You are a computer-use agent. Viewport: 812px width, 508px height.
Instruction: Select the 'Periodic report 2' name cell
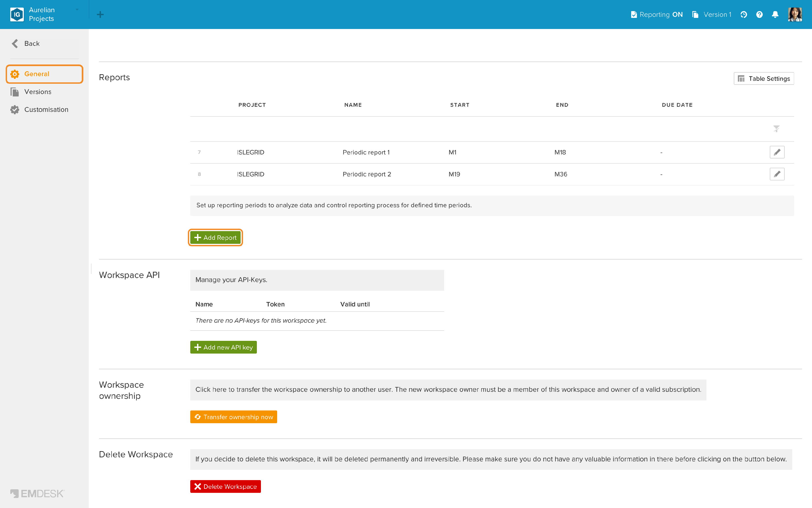367,174
